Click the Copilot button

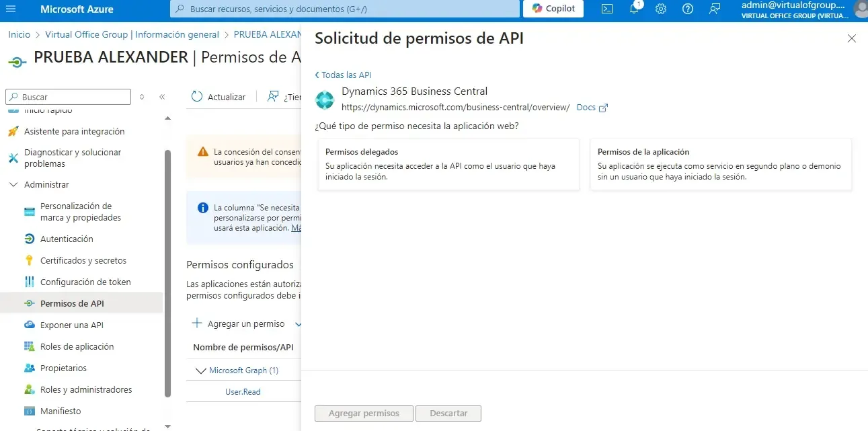click(x=553, y=9)
